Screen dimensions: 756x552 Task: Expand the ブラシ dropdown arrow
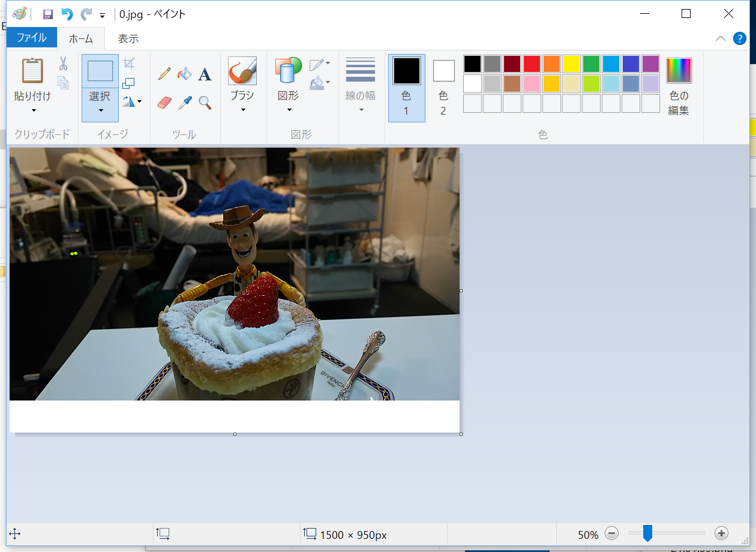pyautogui.click(x=243, y=110)
